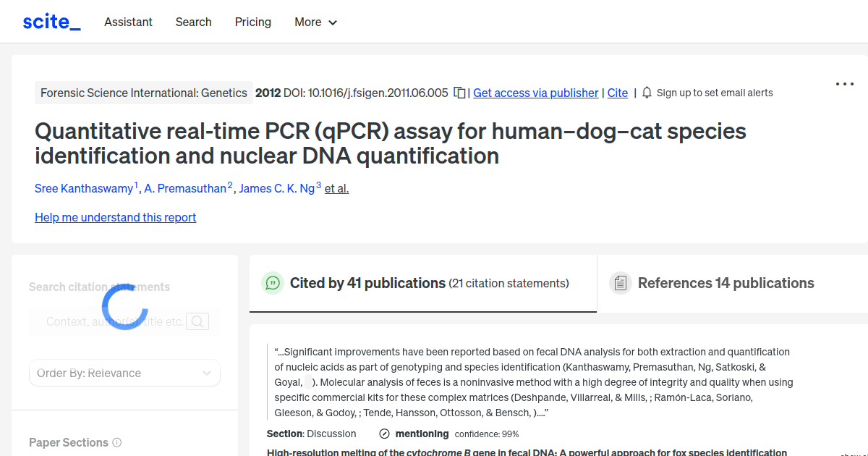The height and width of the screenshot is (456, 868).
Task: Go to the Pricing page
Action: [252, 22]
